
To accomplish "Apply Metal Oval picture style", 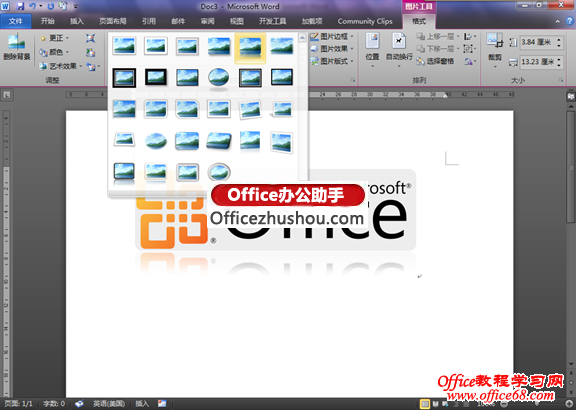I will (219, 172).
